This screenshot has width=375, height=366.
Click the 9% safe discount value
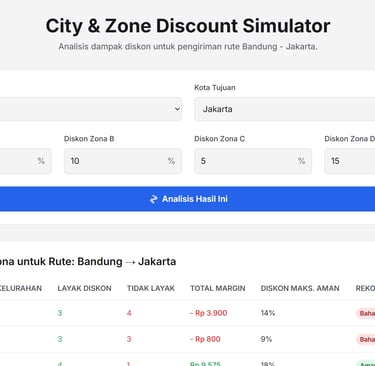pyautogui.click(x=266, y=339)
